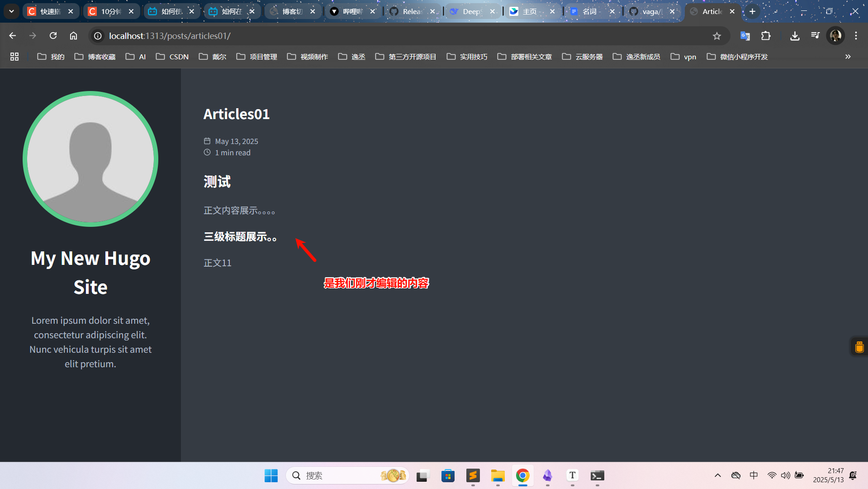Screen dimensions: 868x489
Task: Open the CSDN bookmark folder
Action: 172,57
